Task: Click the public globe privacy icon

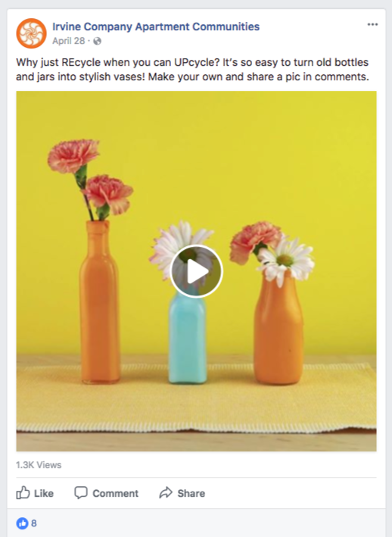Action: (x=97, y=41)
